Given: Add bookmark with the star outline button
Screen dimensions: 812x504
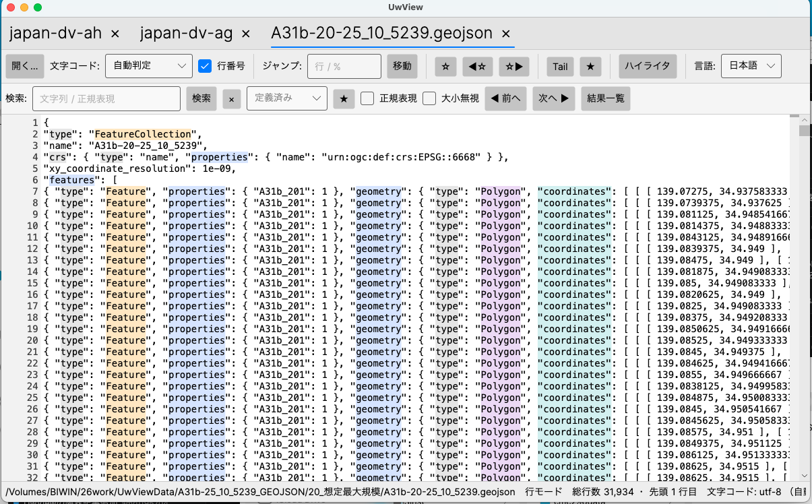Looking at the screenshot, I should pyautogui.click(x=445, y=66).
